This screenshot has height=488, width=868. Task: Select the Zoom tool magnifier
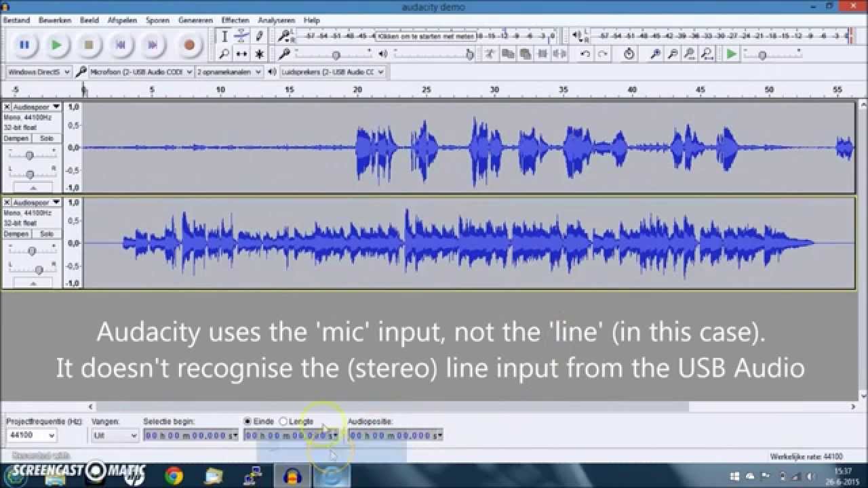pyautogui.click(x=224, y=54)
